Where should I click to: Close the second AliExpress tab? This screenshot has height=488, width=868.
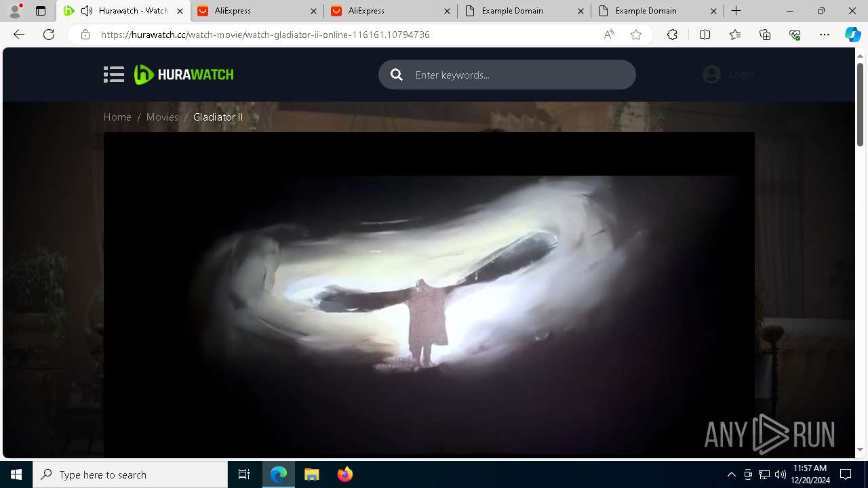(x=447, y=11)
